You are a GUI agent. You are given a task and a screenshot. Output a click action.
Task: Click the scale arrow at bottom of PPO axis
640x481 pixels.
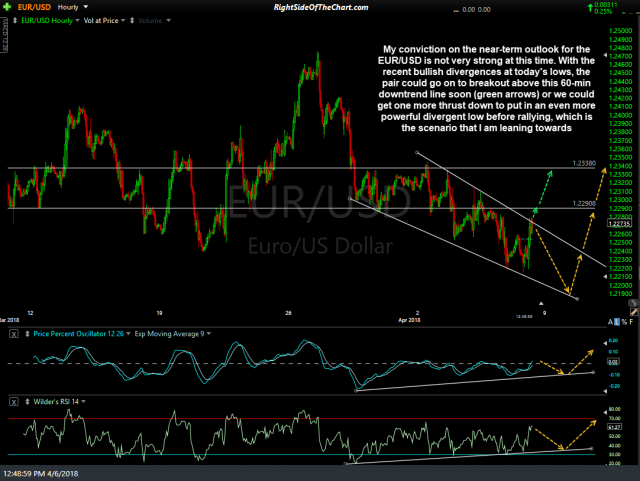[x=605, y=391]
